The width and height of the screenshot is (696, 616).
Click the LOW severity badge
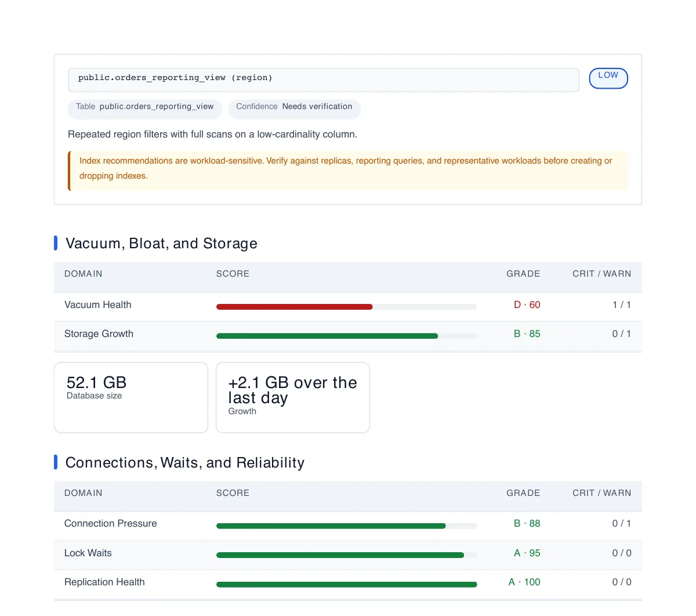pyautogui.click(x=608, y=78)
